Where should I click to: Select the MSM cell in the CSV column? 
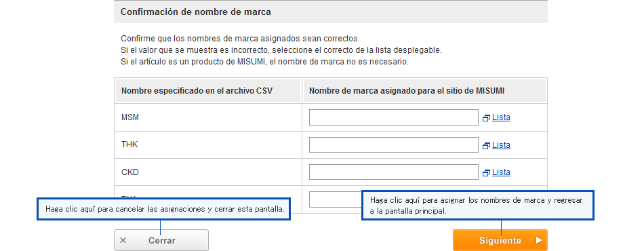208,117
